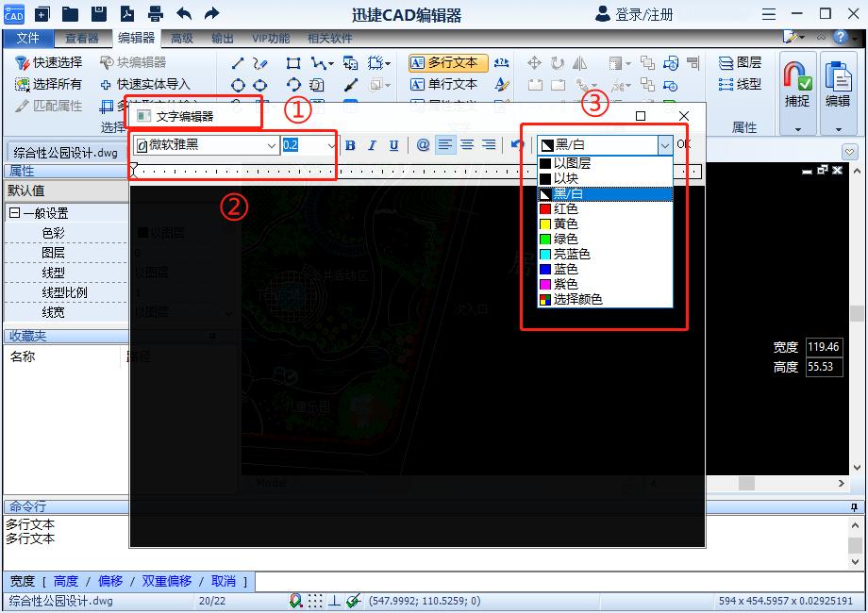Click the 宽度 value field 119.46
The image size is (868, 613).
pyautogui.click(x=825, y=347)
